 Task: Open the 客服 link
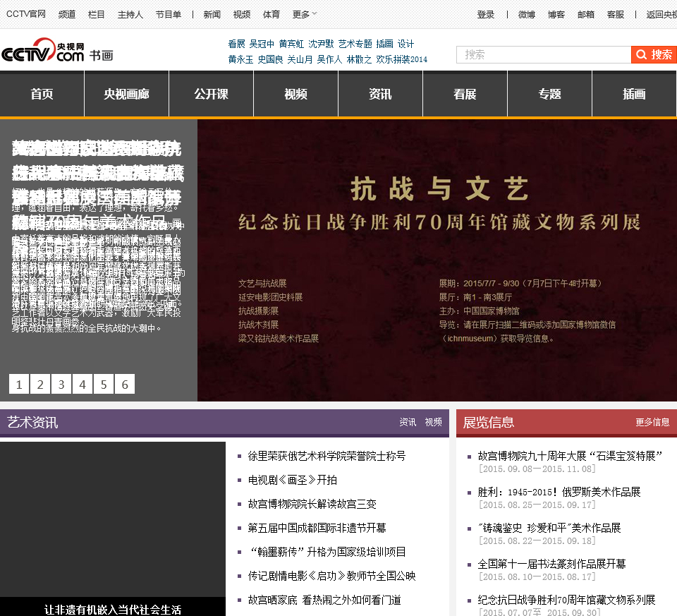coord(616,15)
